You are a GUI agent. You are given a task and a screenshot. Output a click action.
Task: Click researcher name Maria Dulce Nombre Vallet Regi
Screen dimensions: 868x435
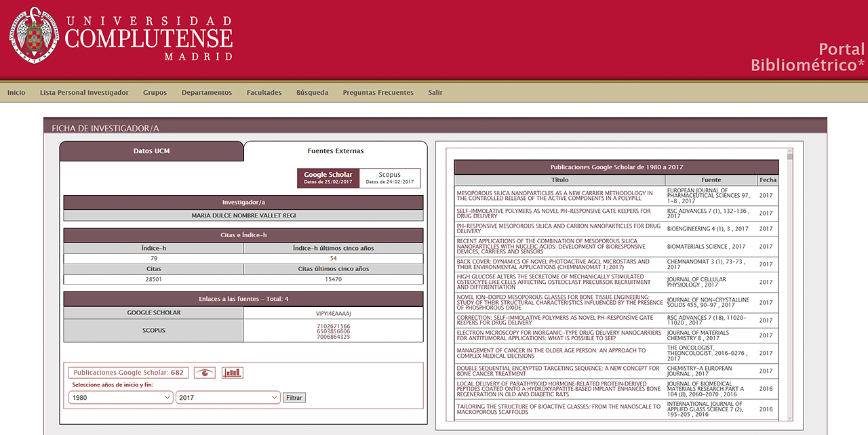click(x=243, y=215)
